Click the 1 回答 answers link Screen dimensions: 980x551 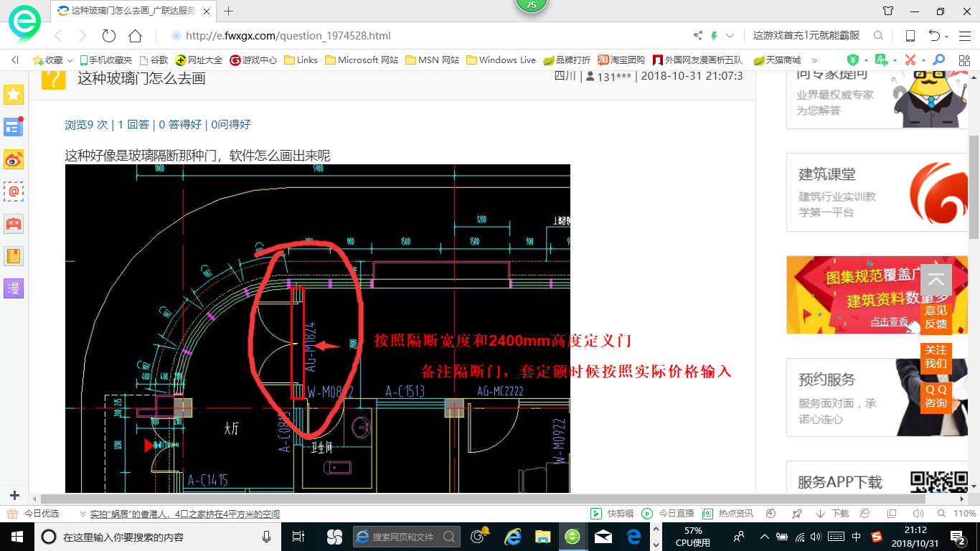pos(133,124)
